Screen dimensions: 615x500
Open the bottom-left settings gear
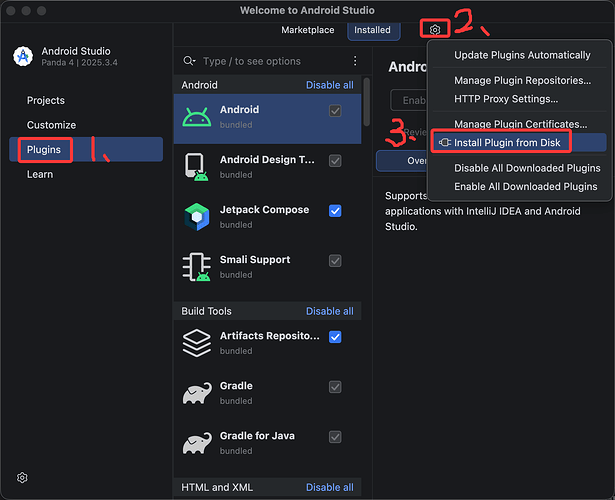coord(22,478)
